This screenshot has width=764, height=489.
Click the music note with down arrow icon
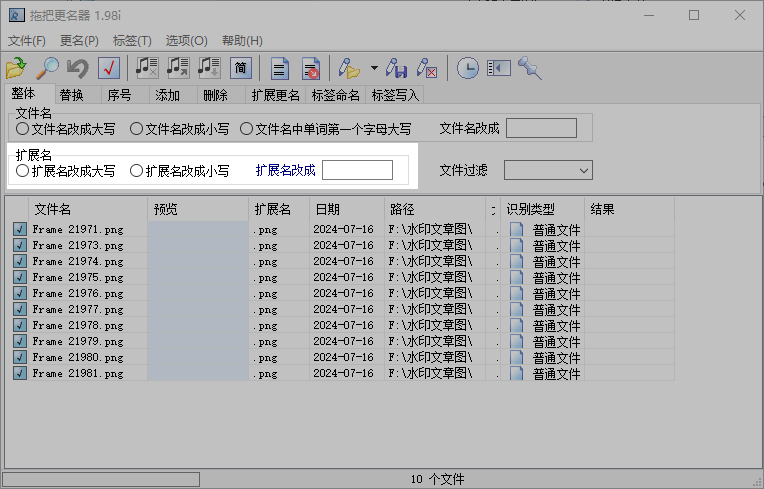click(209, 68)
